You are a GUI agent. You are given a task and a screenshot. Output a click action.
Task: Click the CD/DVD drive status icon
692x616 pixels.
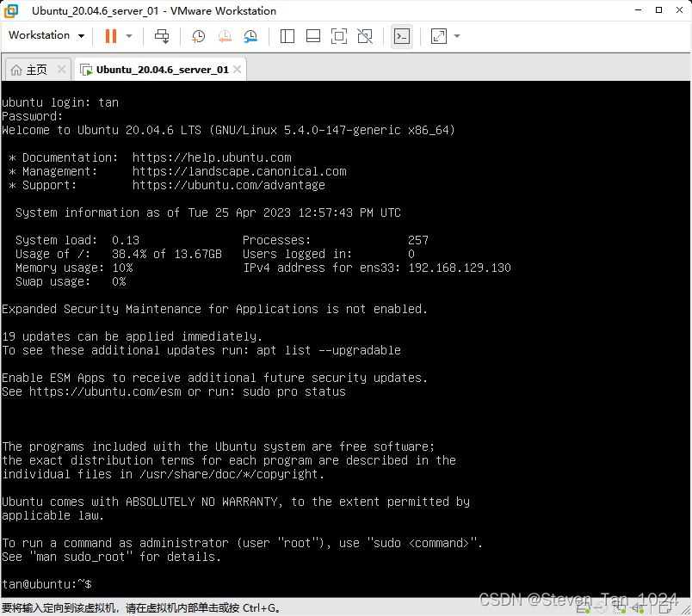click(602, 608)
